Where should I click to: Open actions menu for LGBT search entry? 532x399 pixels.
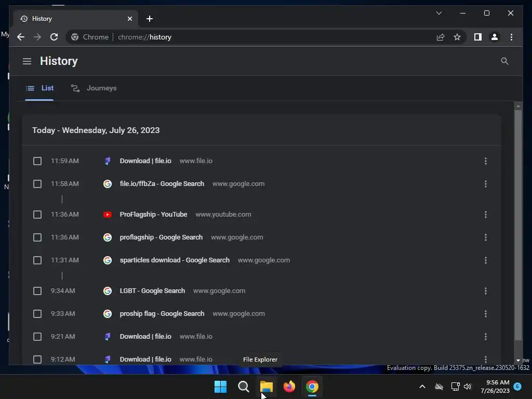486,291
